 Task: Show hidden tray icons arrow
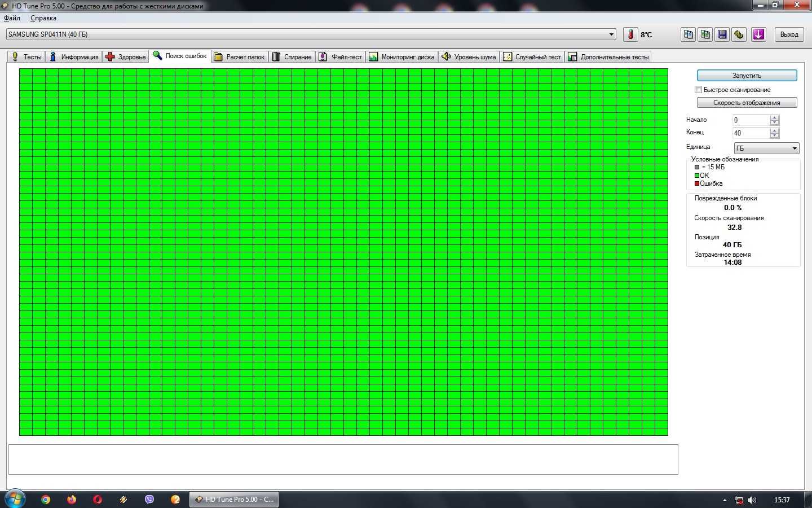[725, 500]
